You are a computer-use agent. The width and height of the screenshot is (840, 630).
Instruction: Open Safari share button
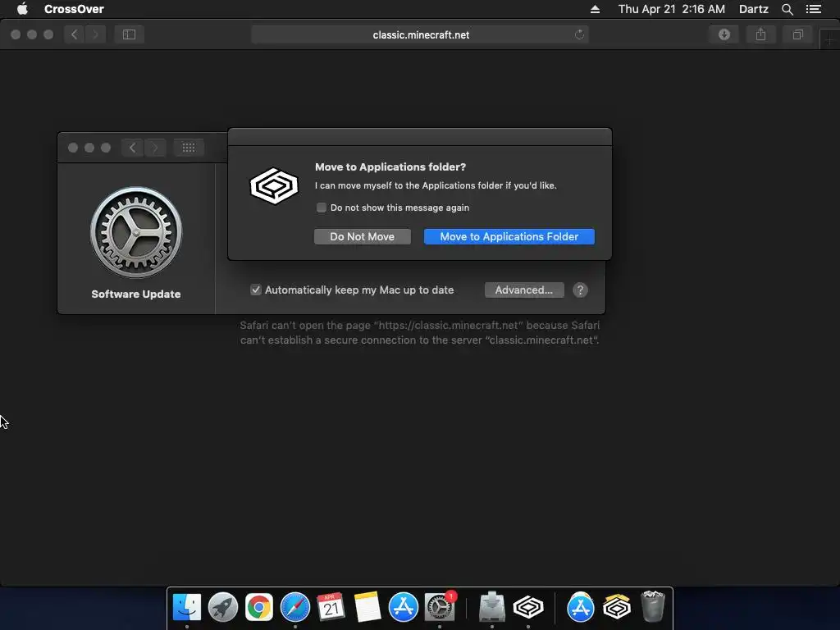tap(760, 34)
